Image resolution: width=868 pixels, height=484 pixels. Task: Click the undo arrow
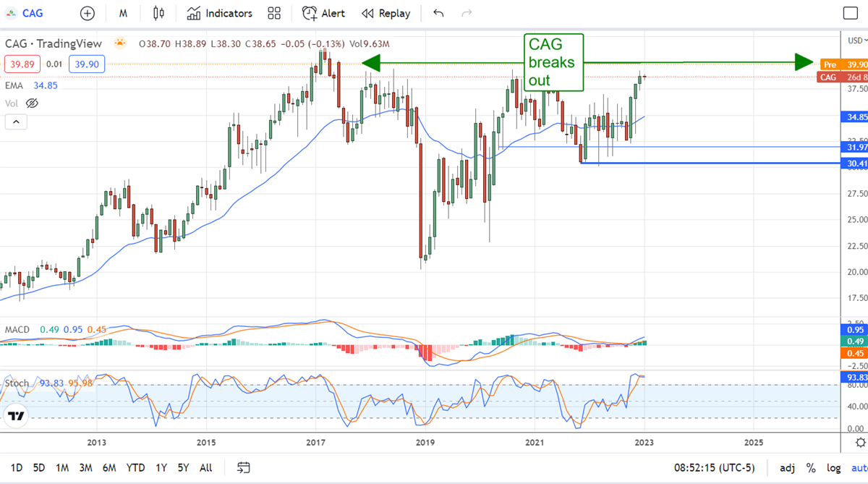[x=438, y=13]
